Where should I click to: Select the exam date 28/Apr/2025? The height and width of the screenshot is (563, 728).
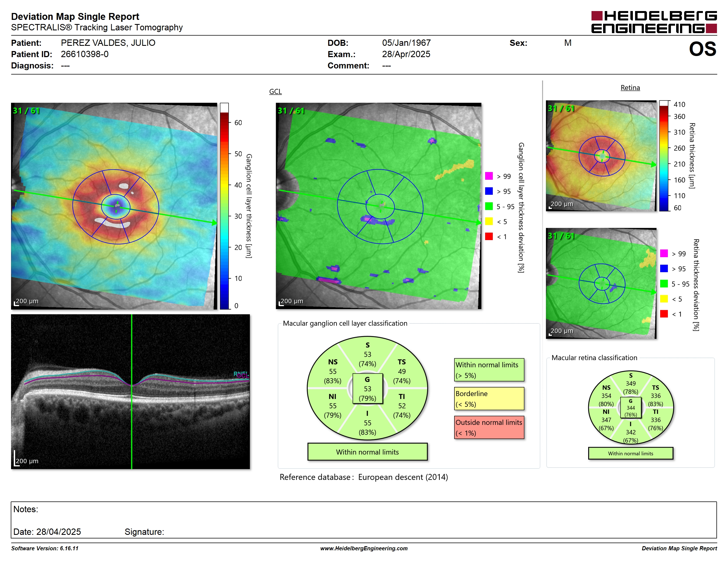(406, 54)
